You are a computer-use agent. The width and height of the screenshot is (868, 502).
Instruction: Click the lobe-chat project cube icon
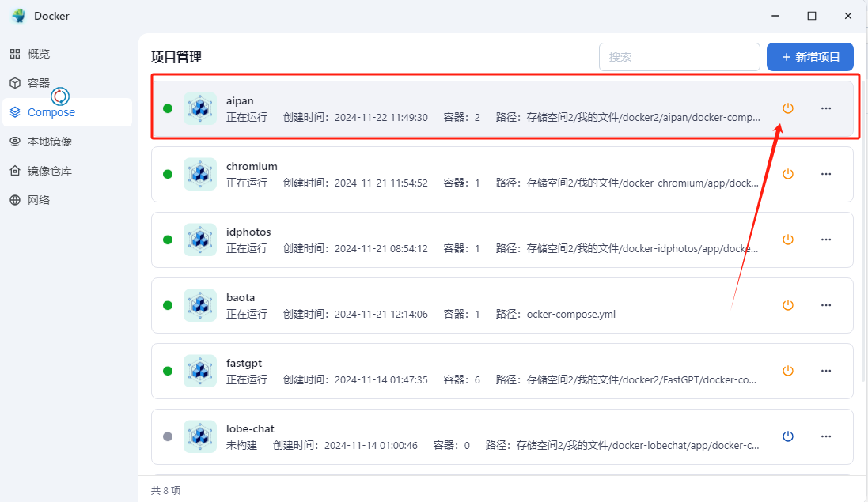point(200,436)
